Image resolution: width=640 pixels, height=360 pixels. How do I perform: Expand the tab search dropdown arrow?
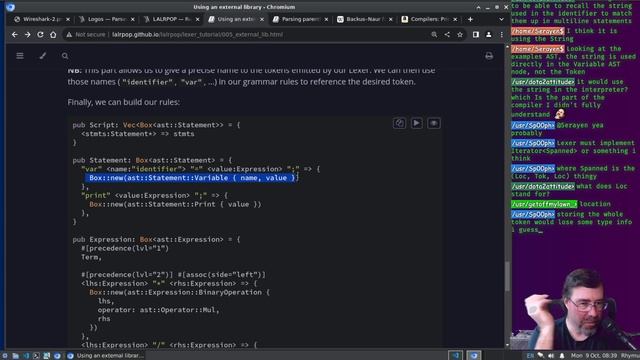[x=501, y=19]
